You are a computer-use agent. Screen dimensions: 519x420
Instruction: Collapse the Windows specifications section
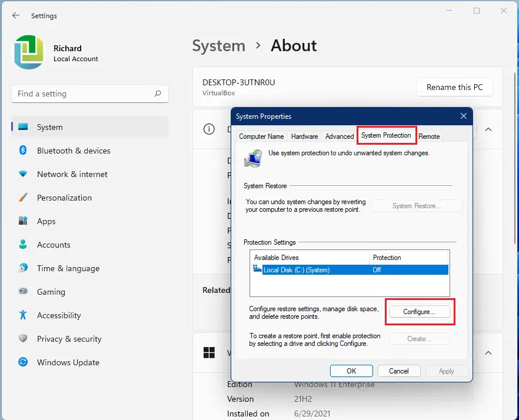point(488,353)
